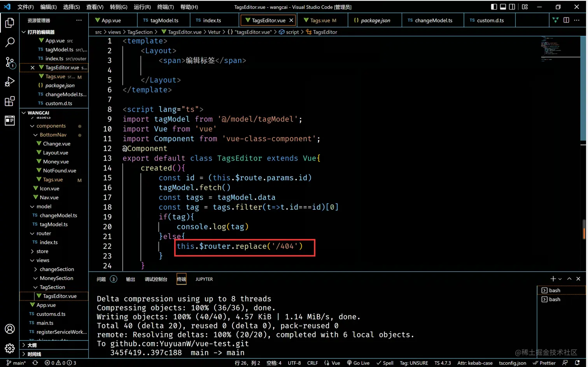Maximize the terminal panel with up chevron
This screenshot has height=367, width=588.
tap(569, 279)
